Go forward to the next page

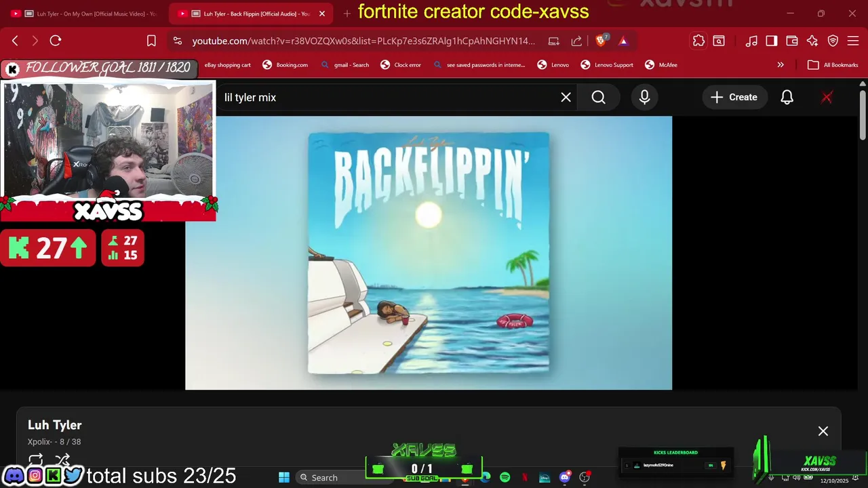pyautogui.click(x=35, y=41)
